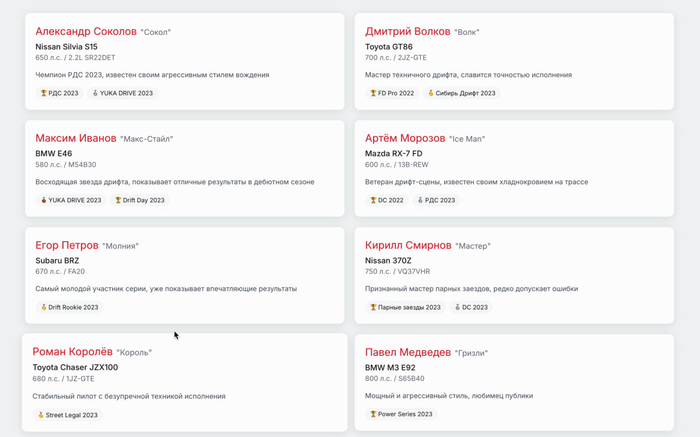
Task: Click the РДС 2023 badge on Морозов card
Action: tap(436, 200)
